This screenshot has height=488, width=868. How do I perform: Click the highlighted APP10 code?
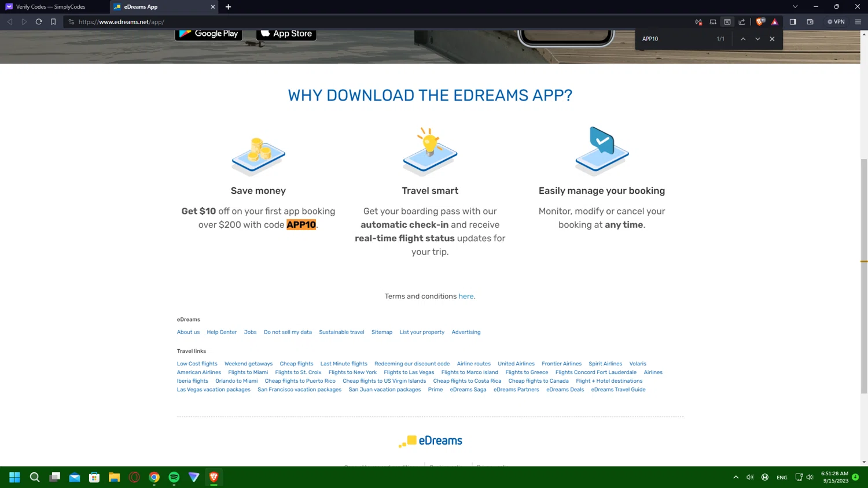(x=301, y=225)
